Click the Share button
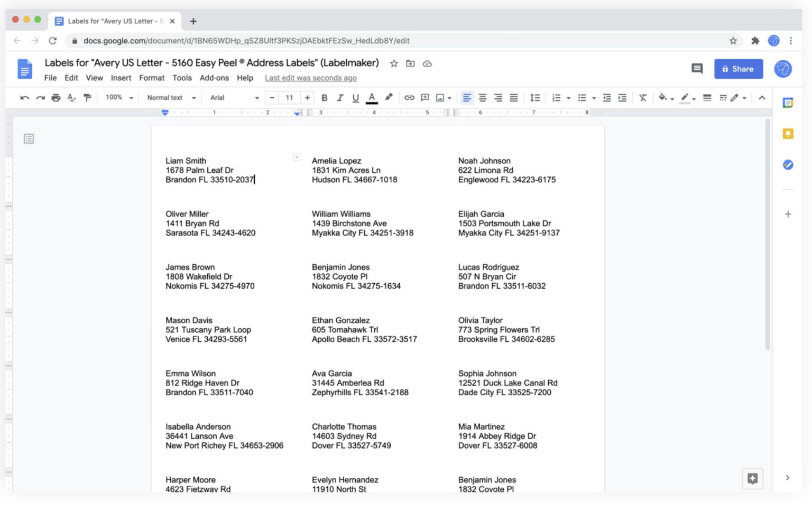This screenshot has width=812, height=511. (x=738, y=69)
